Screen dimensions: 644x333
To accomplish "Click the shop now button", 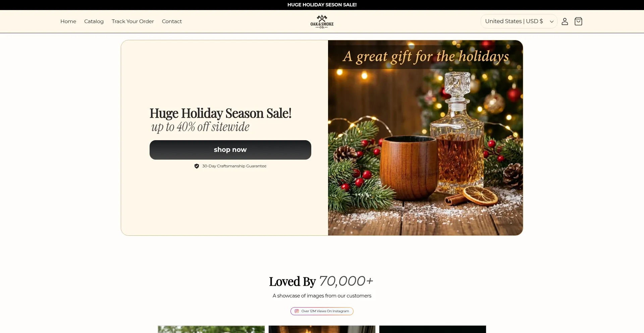I will point(230,150).
